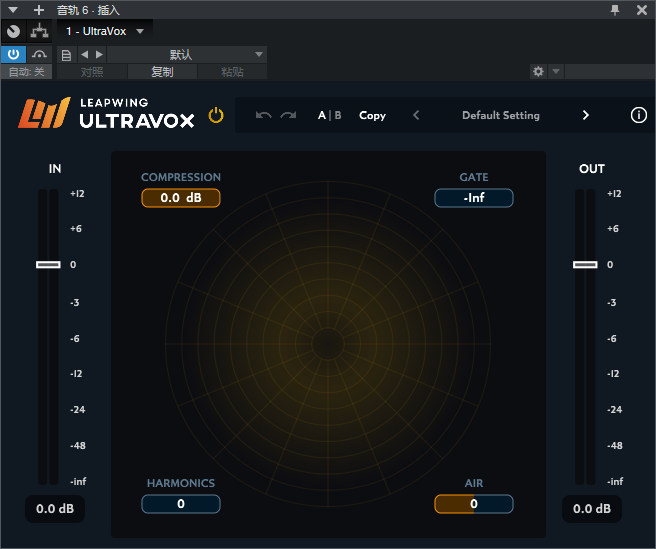Click the Leapwing logo icon
The height and width of the screenshot is (549, 656).
pyautogui.click(x=44, y=112)
